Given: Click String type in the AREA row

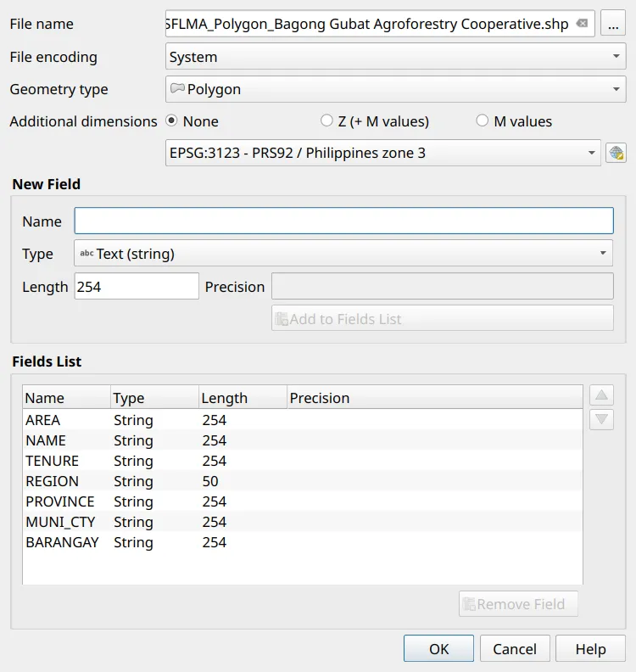Looking at the screenshot, I should pyautogui.click(x=133, y=420).
